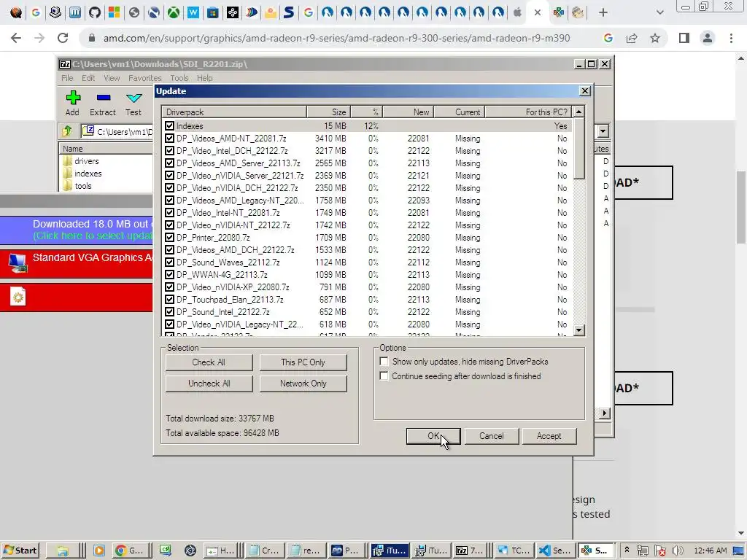Open the 7-Zip Help menu
Screen dimensions: 747x560
click(x=205, y=77)
